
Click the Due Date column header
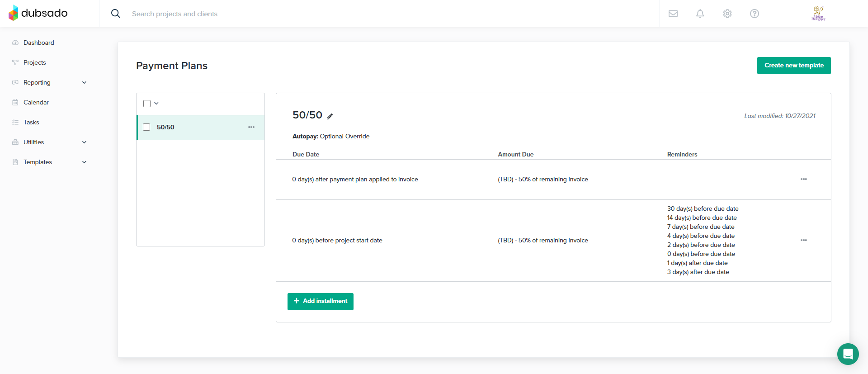pyautogui.click(x=306, y=154)
